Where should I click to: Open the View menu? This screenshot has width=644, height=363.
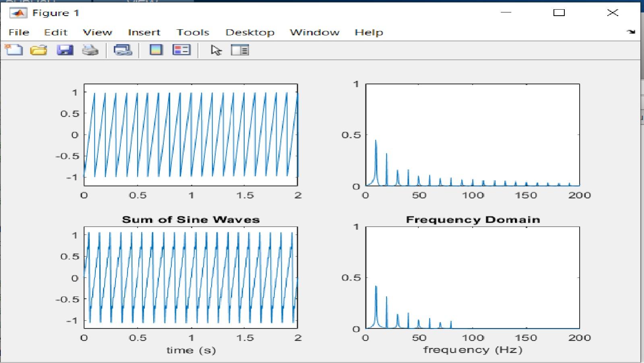click(98, 32)
